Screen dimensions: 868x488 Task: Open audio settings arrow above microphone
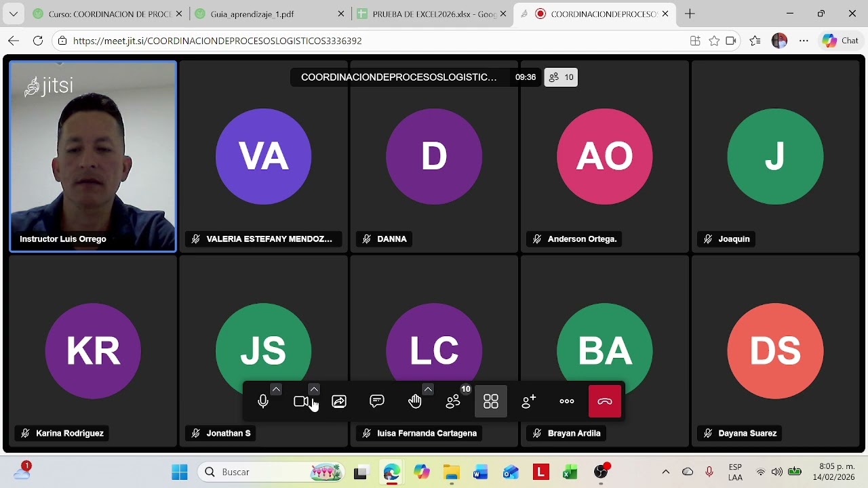(x=276, y=389)
